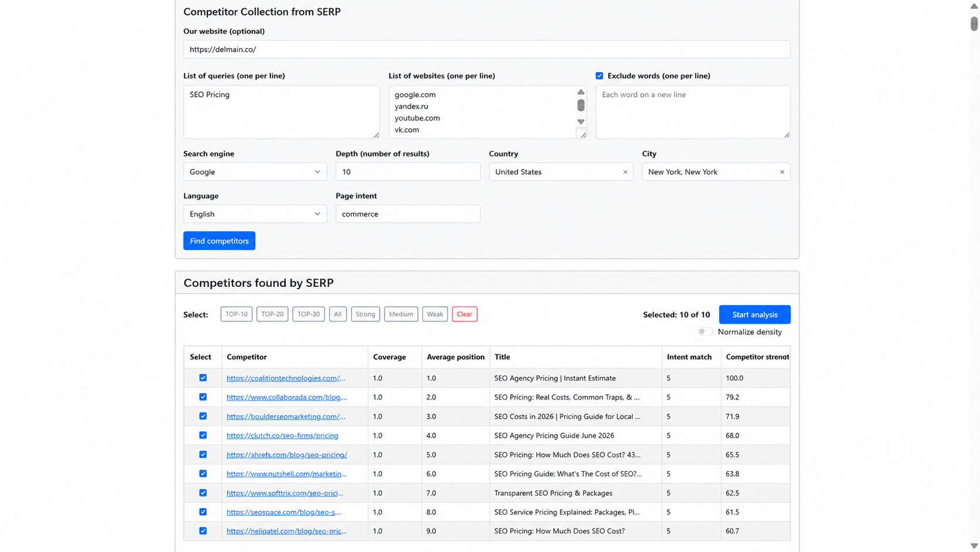Image resolution: width=980 pixels, height=552 pixels.
Task: Open the ahrefs.com seo-pricing blog link
Action: [287, 455]
